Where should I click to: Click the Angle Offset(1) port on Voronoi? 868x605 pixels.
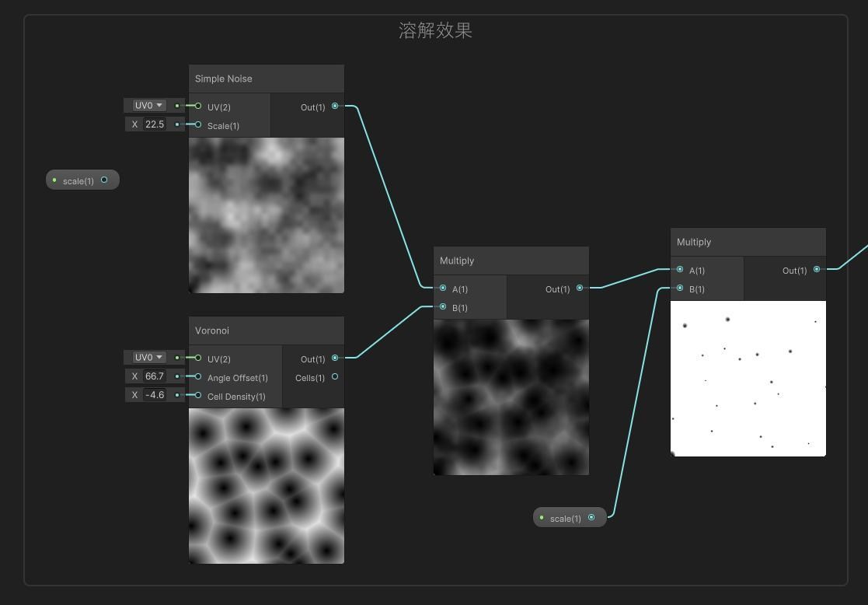(199, 377)
